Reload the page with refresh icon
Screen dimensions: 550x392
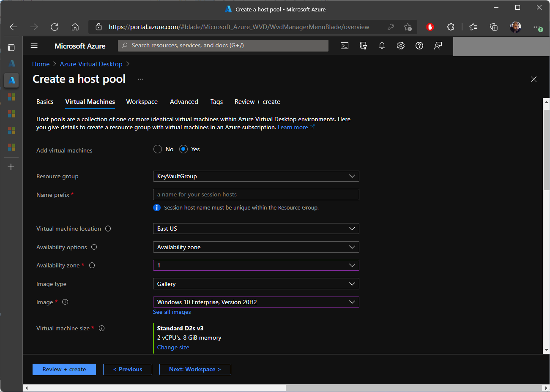coord(55,27)
